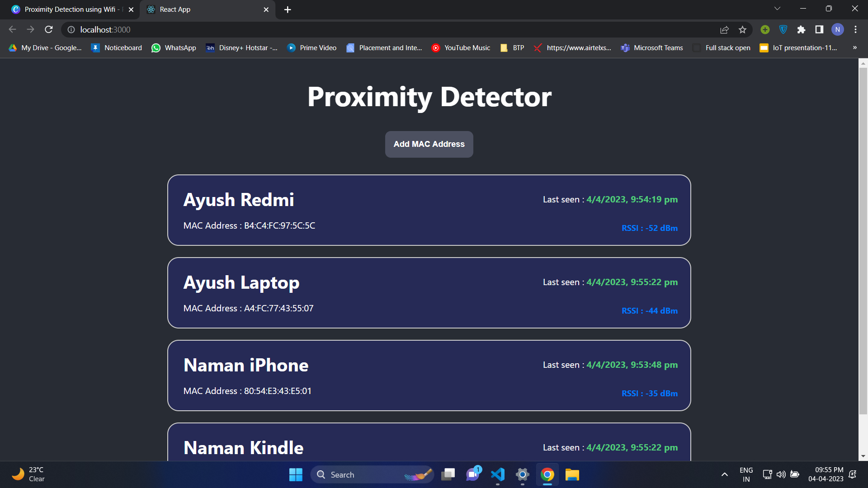The image size is (868, 488).
Task: Open the My Drive Google bookmark
Action: (x=45, y=47)
